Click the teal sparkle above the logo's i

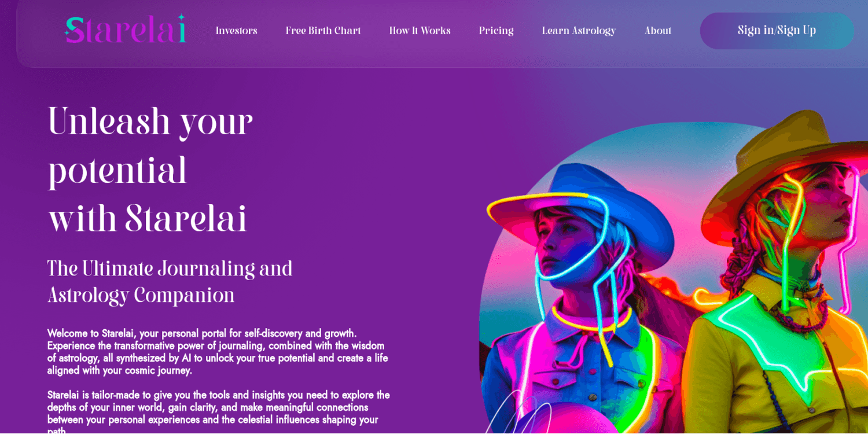[x=181, y=18]
